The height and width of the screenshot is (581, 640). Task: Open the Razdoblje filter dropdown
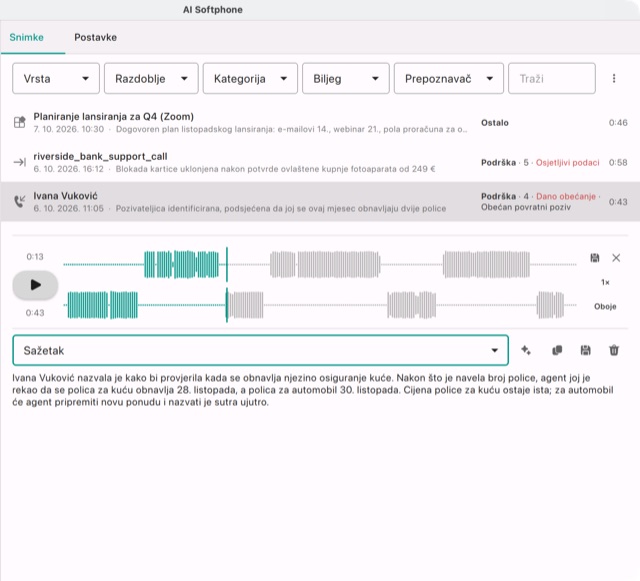coord(151,78)
